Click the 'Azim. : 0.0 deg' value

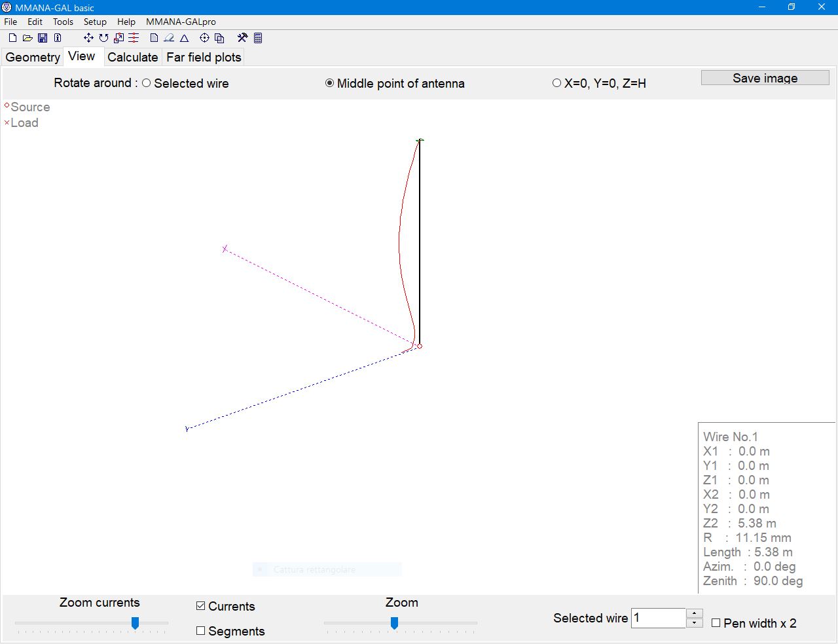tap(750, 566)
